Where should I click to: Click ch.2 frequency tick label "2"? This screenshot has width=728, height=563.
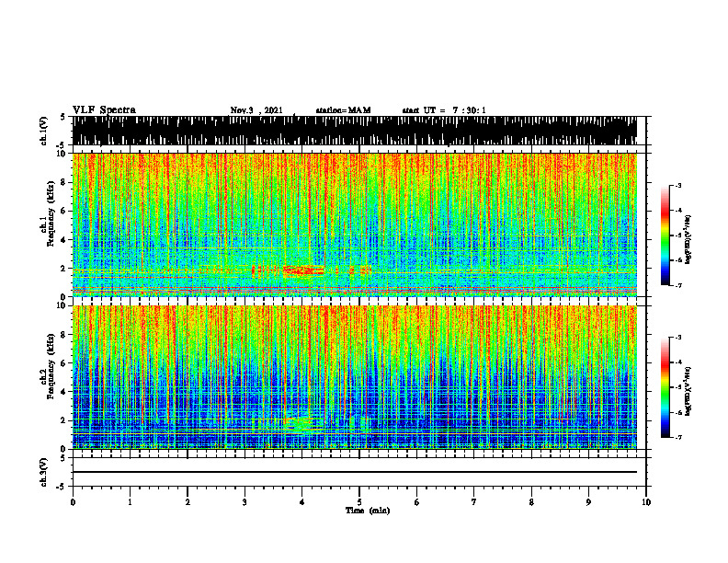pyautogui.click(x=64, y=420)
